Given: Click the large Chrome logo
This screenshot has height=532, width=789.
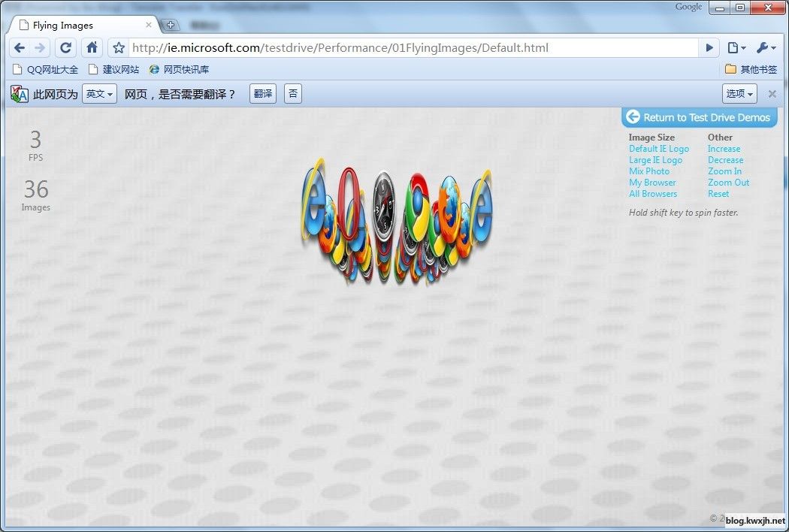Looking at the screenshot, I should (x=419, y=207).
